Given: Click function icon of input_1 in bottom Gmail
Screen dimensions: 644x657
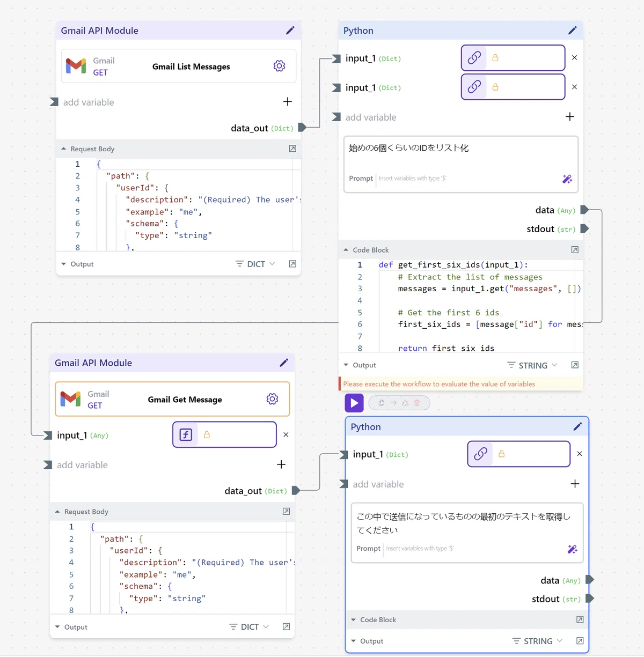Looking at the screenshot, I should coord(186,434).
